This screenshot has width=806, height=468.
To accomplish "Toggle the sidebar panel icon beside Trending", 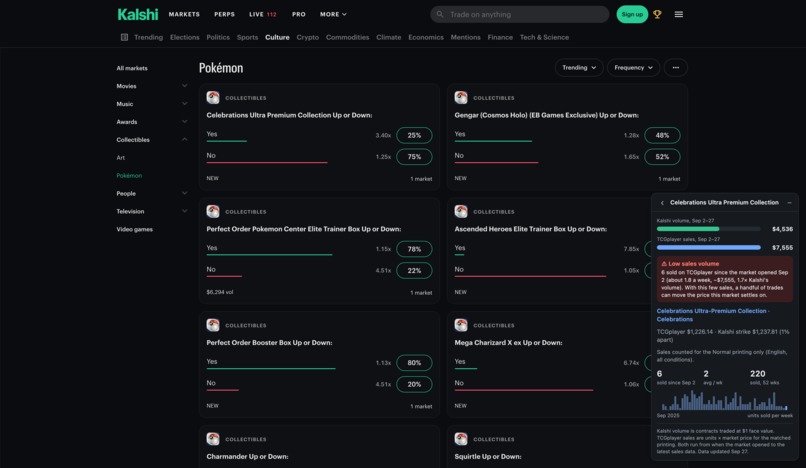I will [124, 37].
